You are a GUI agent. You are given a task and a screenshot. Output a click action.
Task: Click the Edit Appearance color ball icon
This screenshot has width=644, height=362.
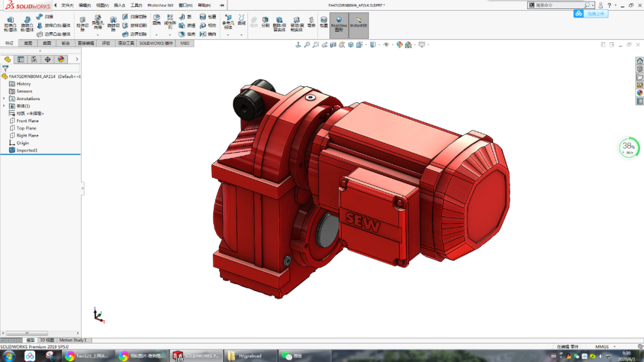tap(399, 45)
